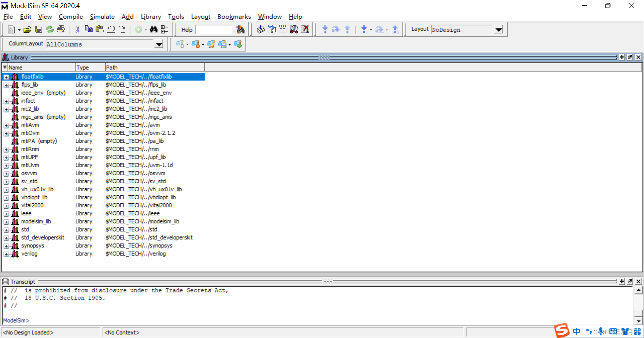Open the Simulate menu
The image size is (644, 338).
[x=102, y=16]
